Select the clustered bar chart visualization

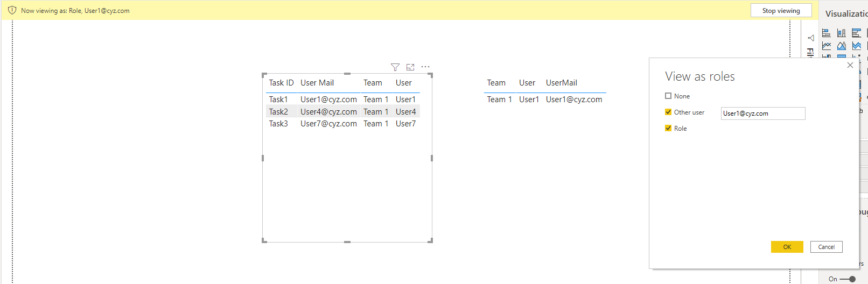click(856, 33)
